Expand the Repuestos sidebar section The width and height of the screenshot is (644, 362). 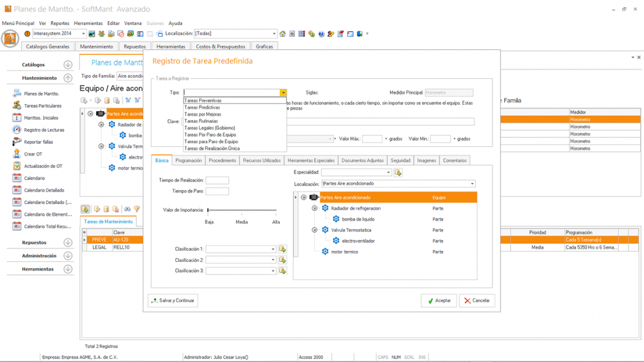tap(68, 243)
